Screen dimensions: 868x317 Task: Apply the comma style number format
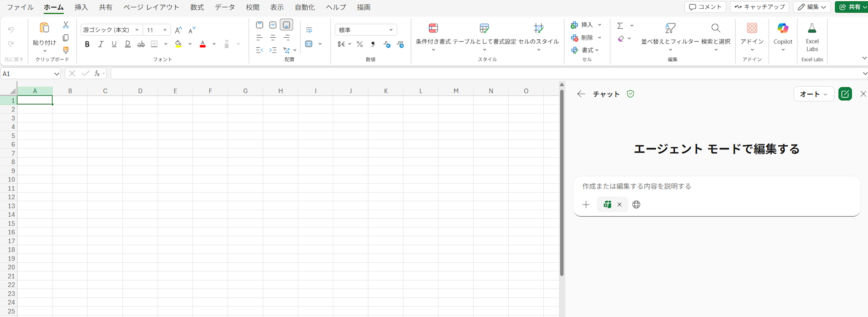[373, 44]
